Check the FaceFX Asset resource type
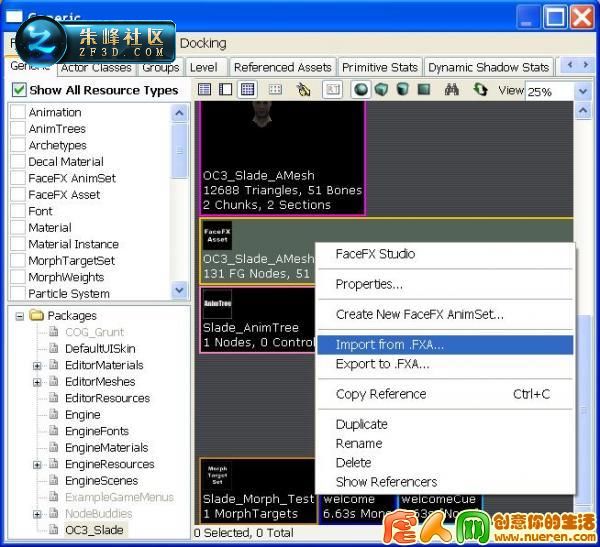This screenshot has width=600, height=547. [18, 194]
